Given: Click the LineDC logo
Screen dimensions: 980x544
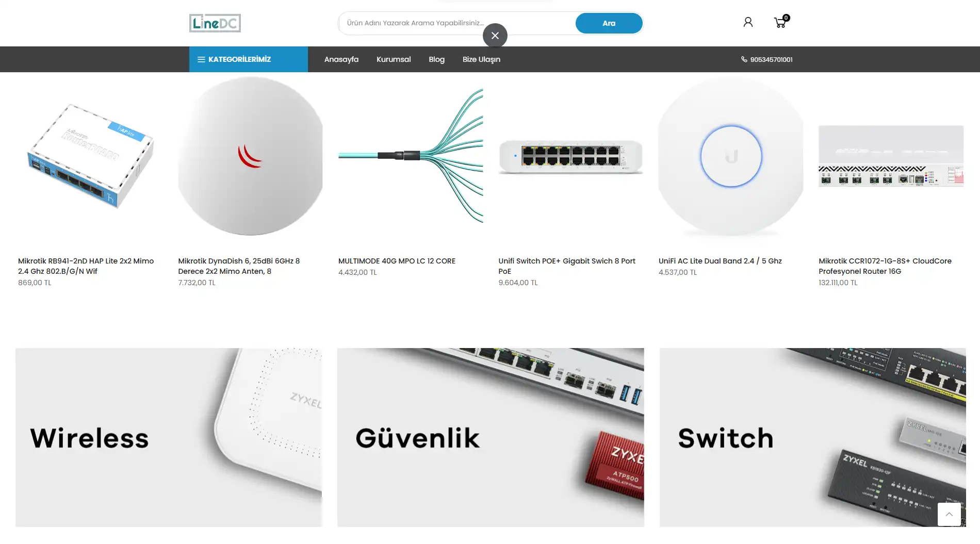Looking at the screenshot, I should click(x=215, y=23).
